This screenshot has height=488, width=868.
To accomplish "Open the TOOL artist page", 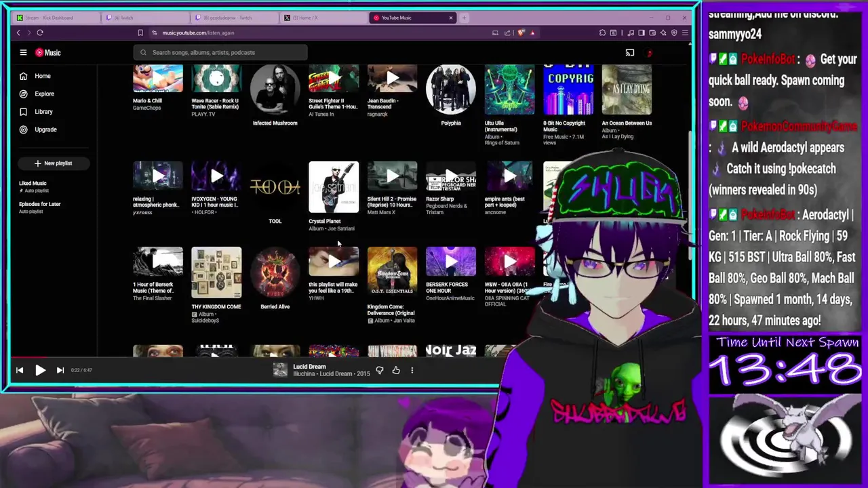I will coord(275,187).
